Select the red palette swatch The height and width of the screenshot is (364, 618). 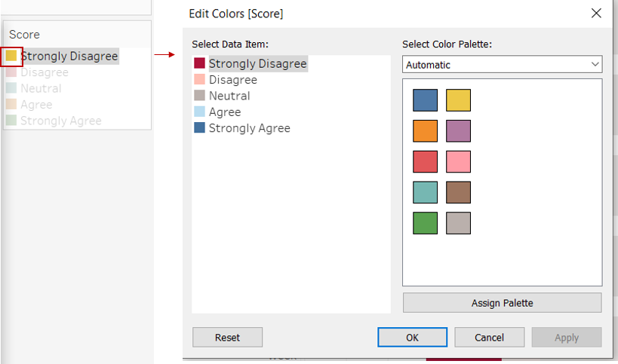pyautogui.click(x=425, y=161)
